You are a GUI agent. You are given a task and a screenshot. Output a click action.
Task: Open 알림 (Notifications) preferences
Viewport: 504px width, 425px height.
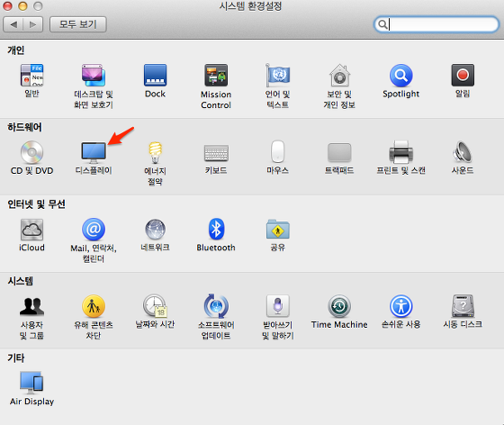click(x=463, y=76)
